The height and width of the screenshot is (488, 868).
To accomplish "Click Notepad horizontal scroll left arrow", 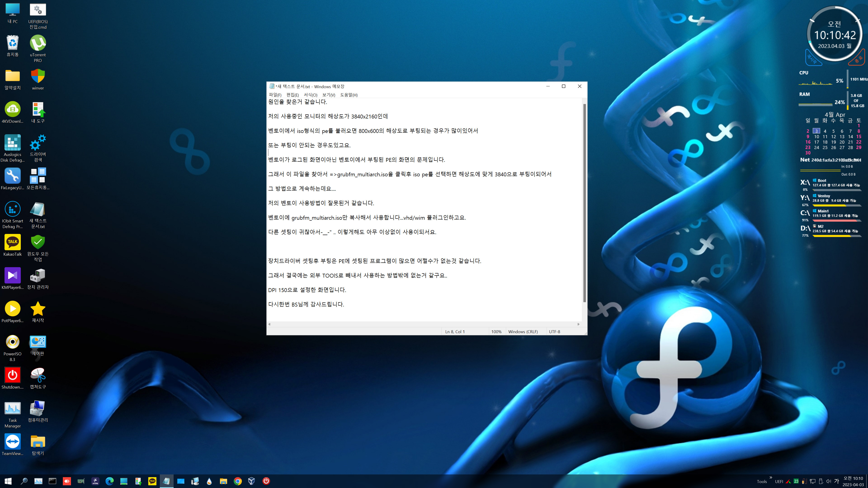I will 269,324.
